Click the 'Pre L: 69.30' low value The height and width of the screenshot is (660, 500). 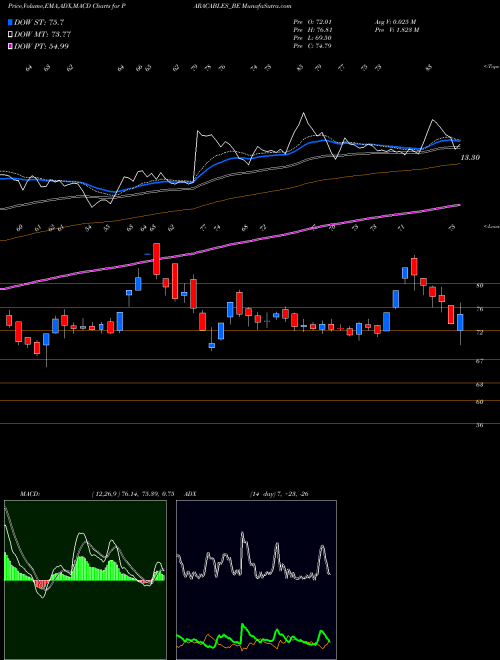[313, 38]
